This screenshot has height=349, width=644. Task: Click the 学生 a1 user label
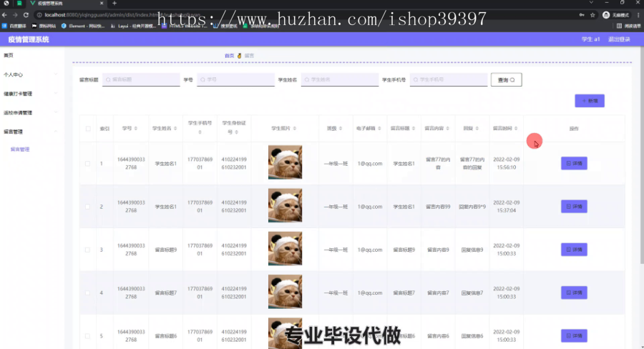click(x=590, y=39)
